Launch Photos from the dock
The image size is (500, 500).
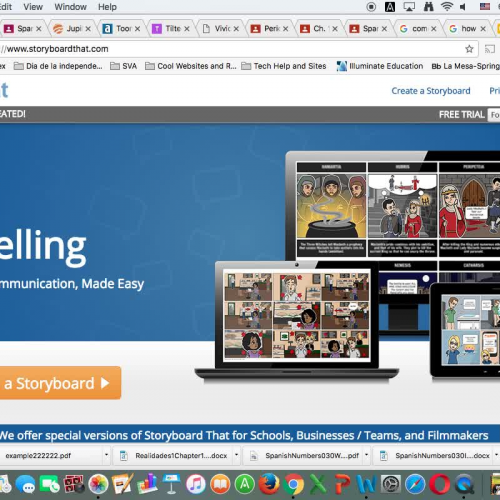click(x=98, y=484)
